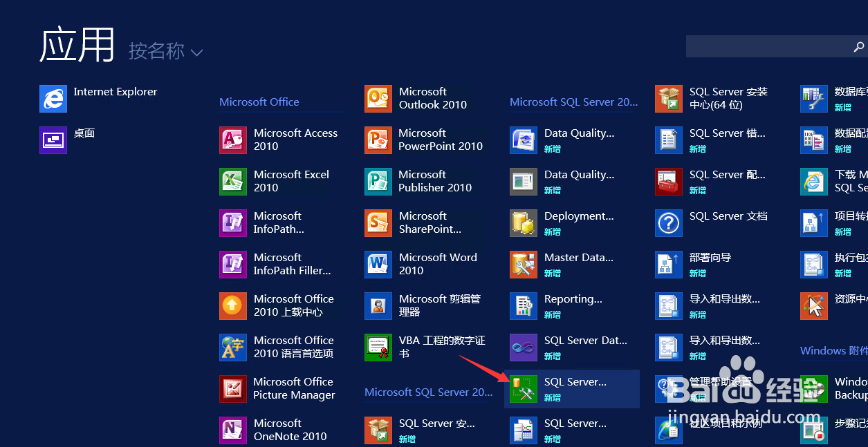Image resolution: width=868 pixels, height=447 pixels.
Task: Click 新增 under the Master Data... tile
Action: point(553,274)
